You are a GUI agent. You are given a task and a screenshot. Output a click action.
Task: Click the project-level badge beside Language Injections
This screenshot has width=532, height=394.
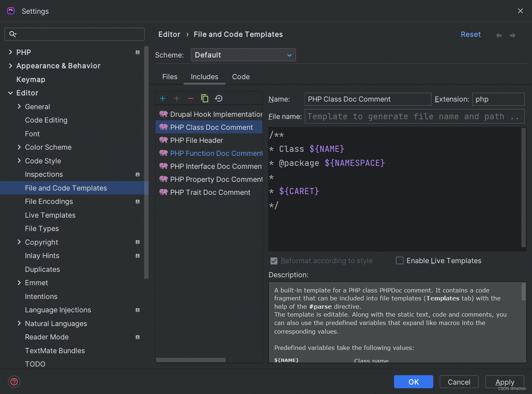pos(138,310)
